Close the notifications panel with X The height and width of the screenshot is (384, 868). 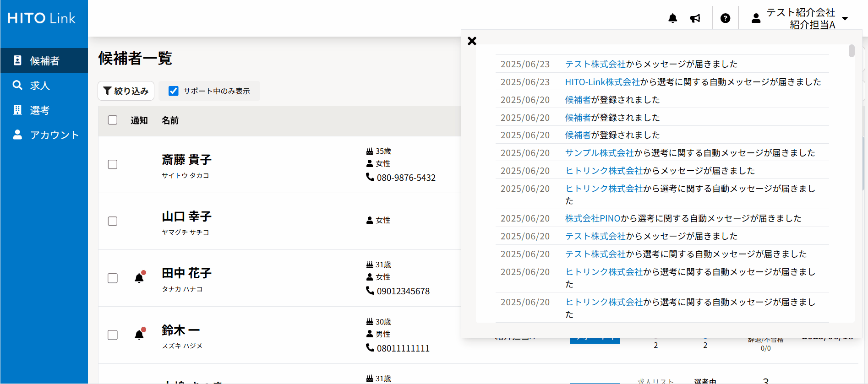[472, 41]
